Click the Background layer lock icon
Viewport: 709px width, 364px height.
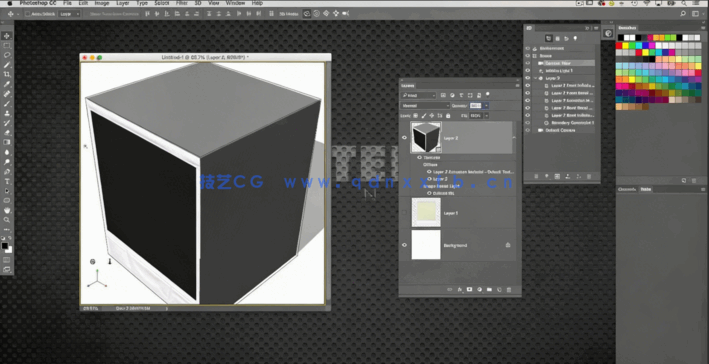(508, 245)
